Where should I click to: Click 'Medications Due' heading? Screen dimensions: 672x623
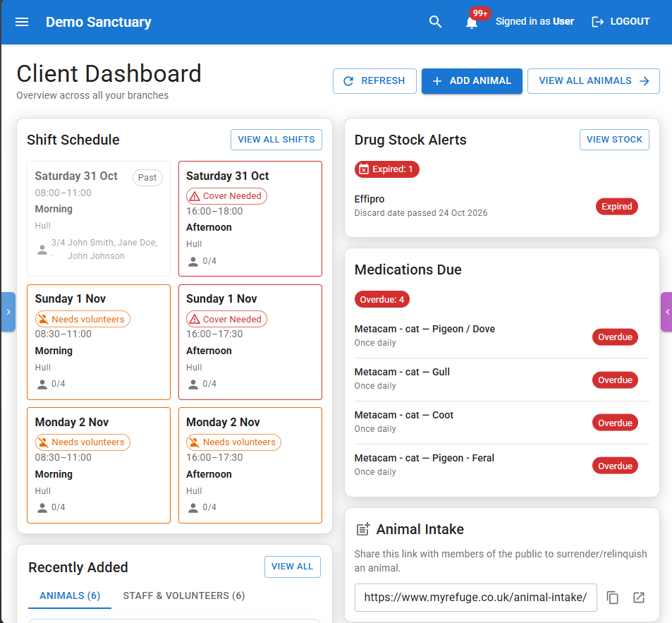tap(408, 270)
